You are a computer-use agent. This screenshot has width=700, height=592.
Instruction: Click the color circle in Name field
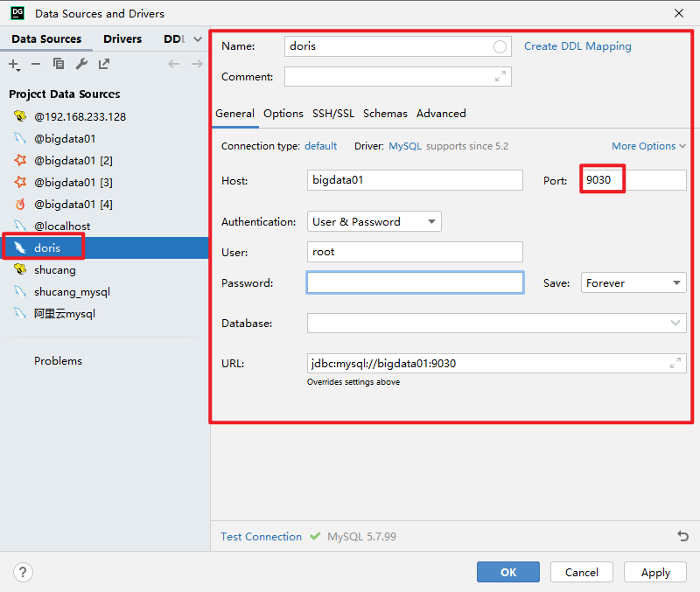500,46
